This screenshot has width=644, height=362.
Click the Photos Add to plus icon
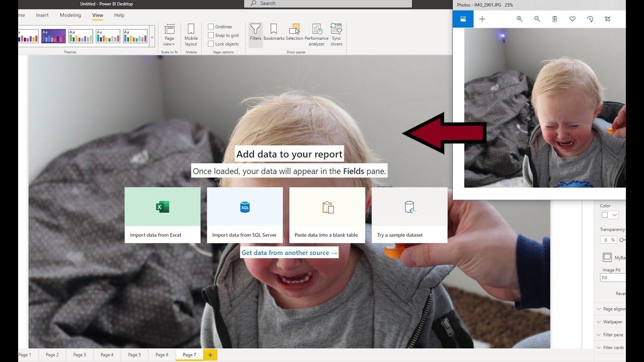click(x=482, y=19)
